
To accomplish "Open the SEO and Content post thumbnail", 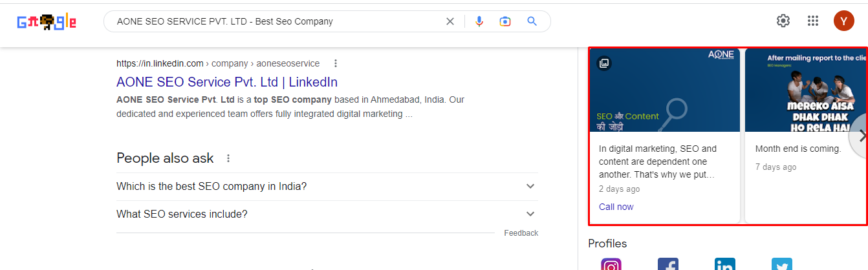I will 665,90.
